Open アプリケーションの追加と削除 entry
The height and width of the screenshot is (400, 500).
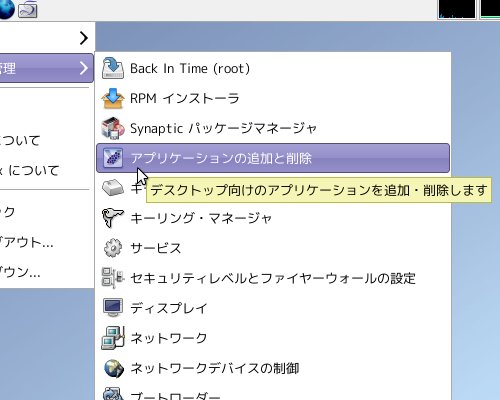273,158
